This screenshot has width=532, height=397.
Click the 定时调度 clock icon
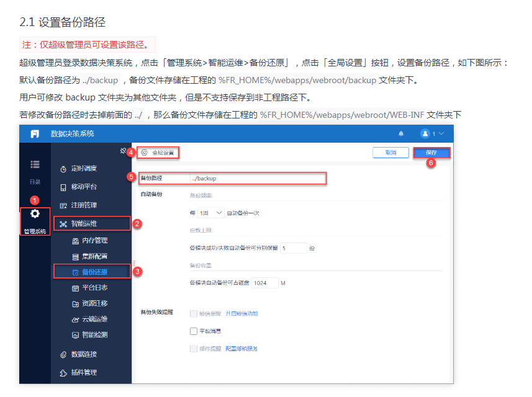(63, 169)
